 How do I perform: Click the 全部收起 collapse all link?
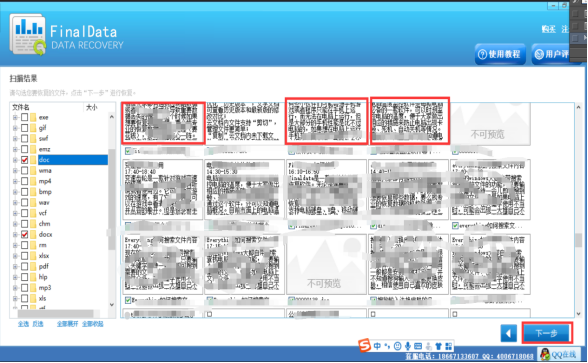93,324
